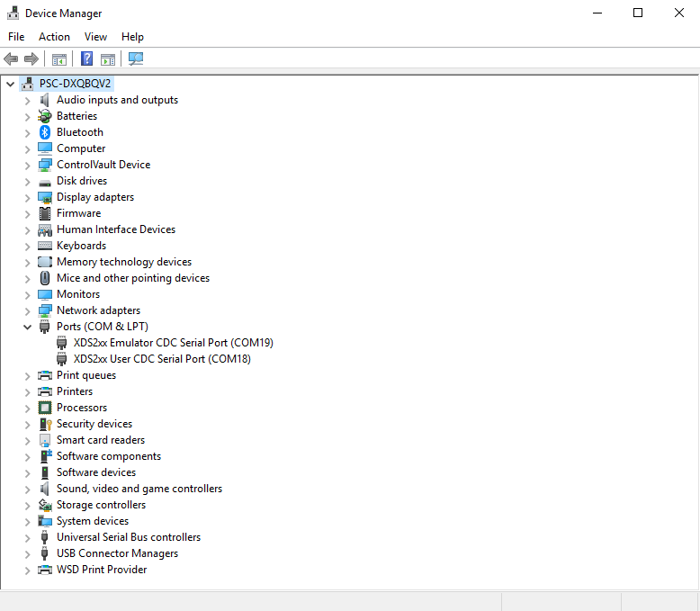Select the Human Interface Devices label
700x611 pixels.
(116, 229)
